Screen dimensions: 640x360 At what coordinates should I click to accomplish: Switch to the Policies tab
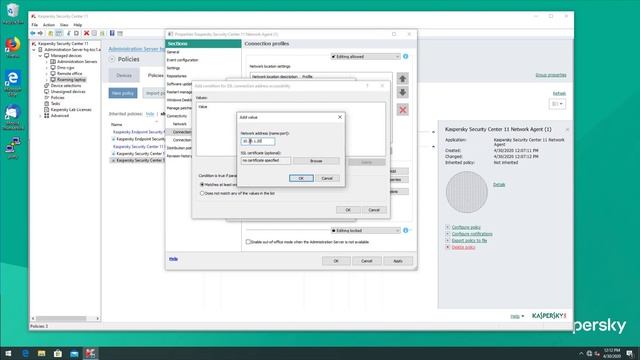pos(156,76)
